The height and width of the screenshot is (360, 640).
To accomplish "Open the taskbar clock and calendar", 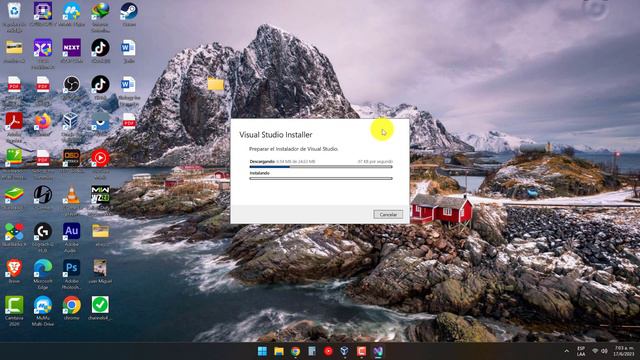I will coord(624,351).
